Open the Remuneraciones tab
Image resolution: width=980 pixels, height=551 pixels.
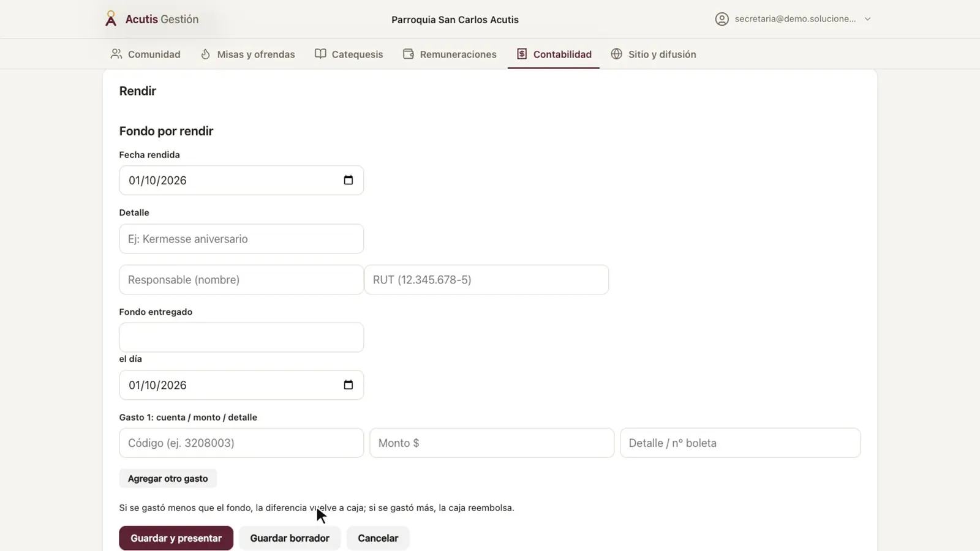click(x=450, y=54)
